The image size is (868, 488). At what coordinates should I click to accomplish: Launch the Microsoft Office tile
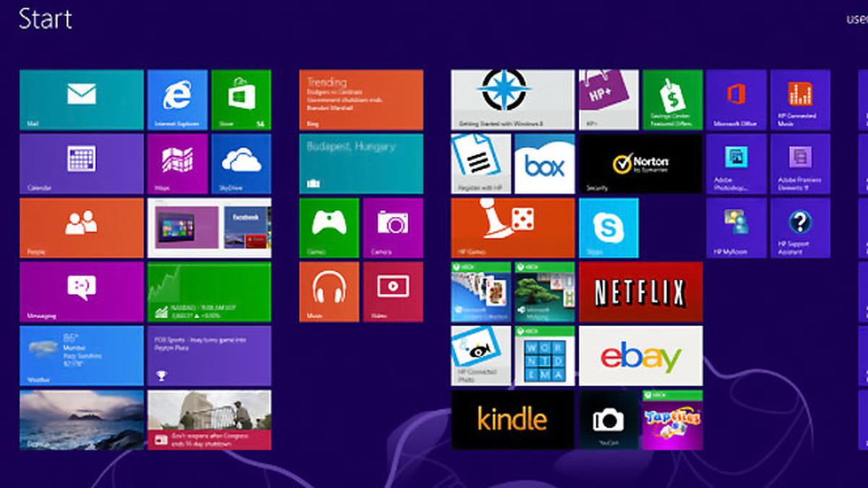tap(736, 100)
